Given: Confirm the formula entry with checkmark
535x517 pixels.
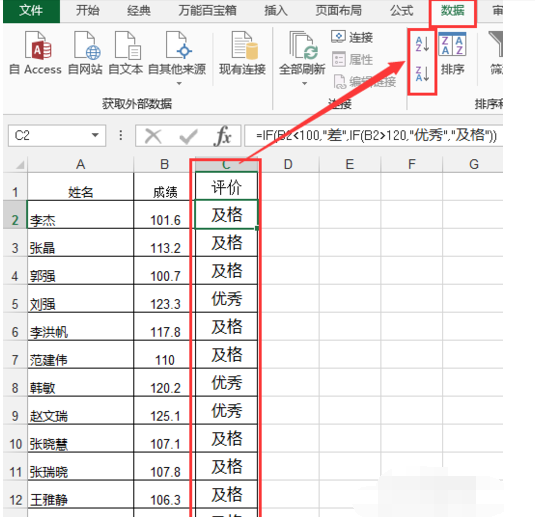Looking at the screenshot, I should tap(188, 137).
